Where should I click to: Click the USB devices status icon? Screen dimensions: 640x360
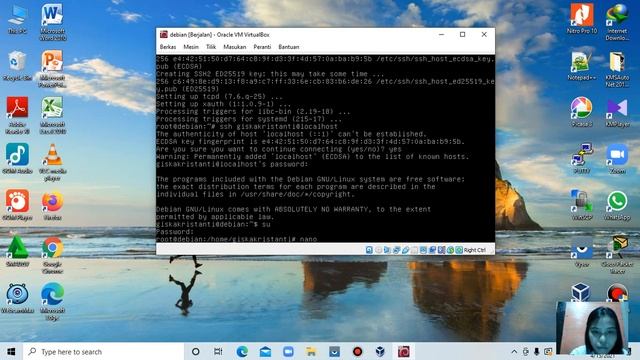click(x=405, y=250)
